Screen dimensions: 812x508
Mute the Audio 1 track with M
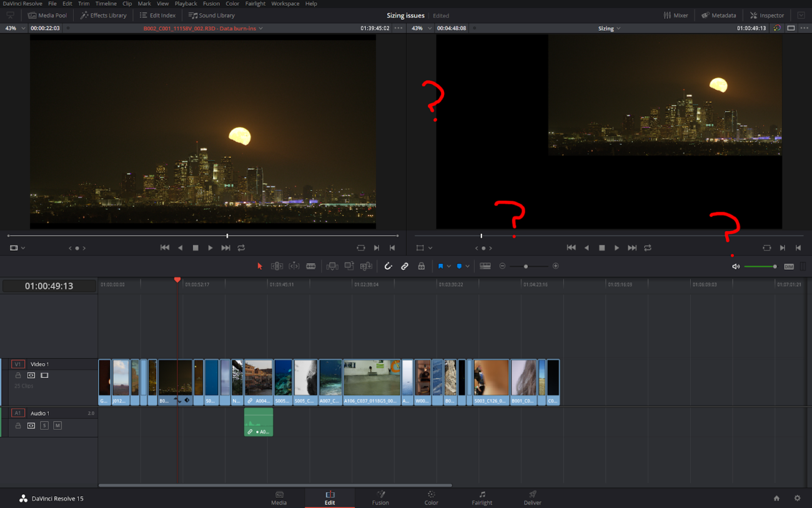click(x=57, y=426)
